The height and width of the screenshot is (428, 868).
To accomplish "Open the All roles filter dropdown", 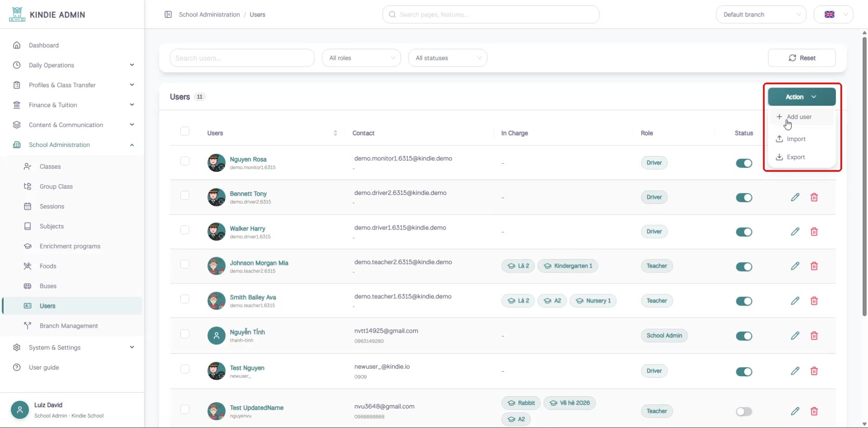I will pos(362,58).
